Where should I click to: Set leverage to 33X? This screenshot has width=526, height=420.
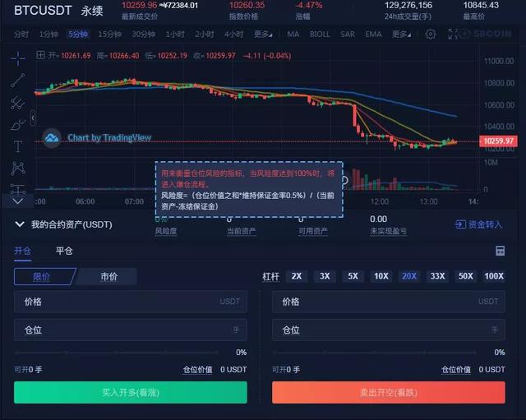[437, 276]
